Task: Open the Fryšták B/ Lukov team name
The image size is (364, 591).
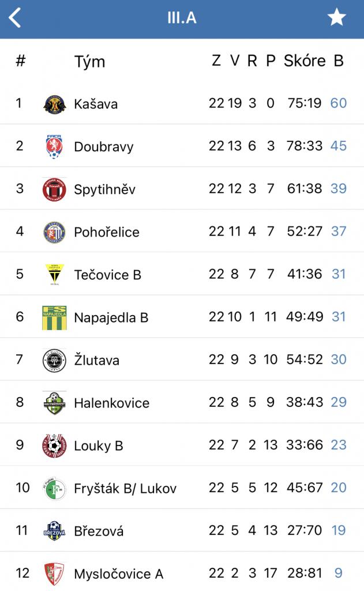Action: 125,489
